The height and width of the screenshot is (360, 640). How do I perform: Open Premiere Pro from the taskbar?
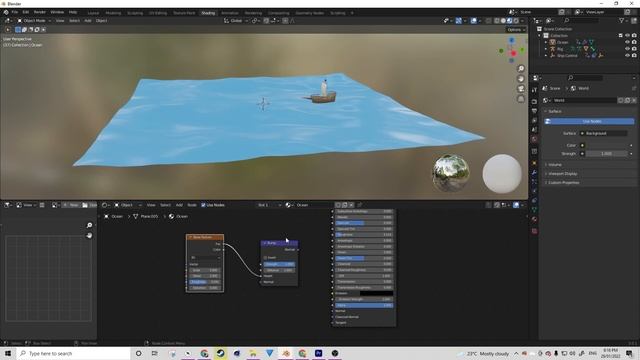point(318,353)
